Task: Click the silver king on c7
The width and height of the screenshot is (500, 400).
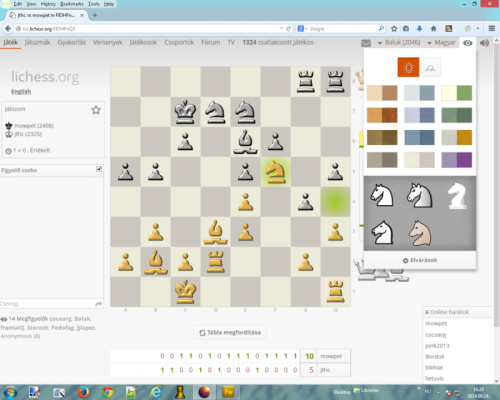Action: 185,112
